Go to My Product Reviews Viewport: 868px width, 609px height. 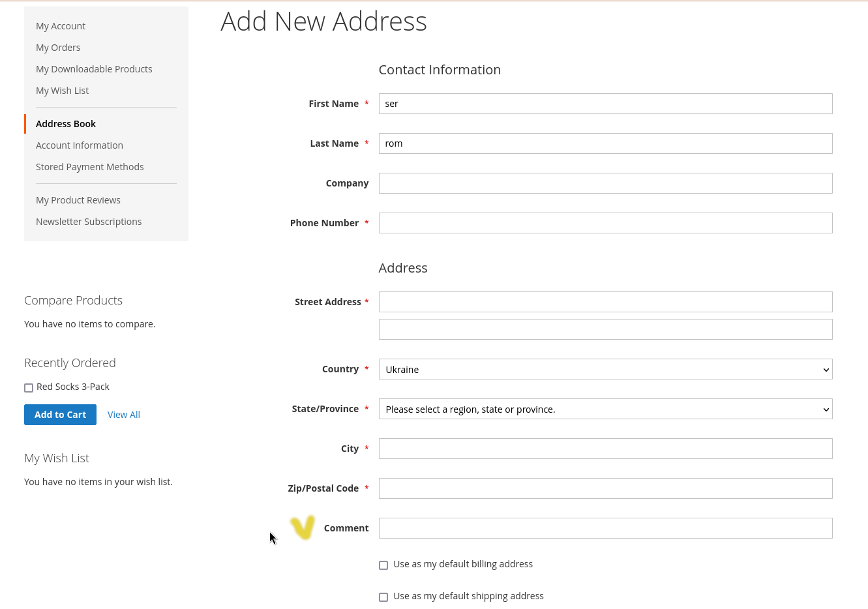[78, 200]
